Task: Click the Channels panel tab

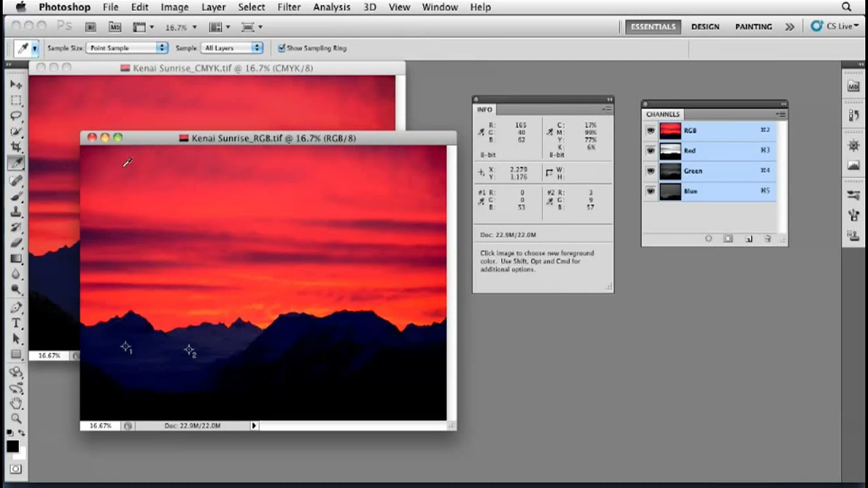Action: coord(663,114)
